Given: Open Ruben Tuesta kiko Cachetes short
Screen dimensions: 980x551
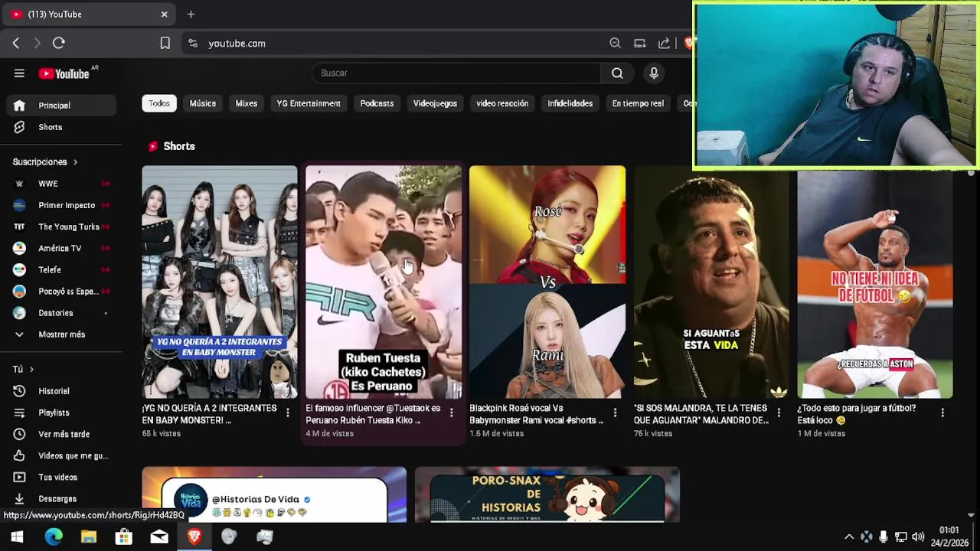Looking at the screenshot, I should pos(384,282).
